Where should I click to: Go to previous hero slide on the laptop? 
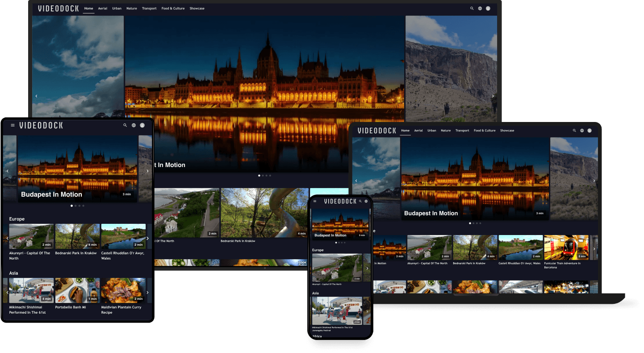click(356, 181)
